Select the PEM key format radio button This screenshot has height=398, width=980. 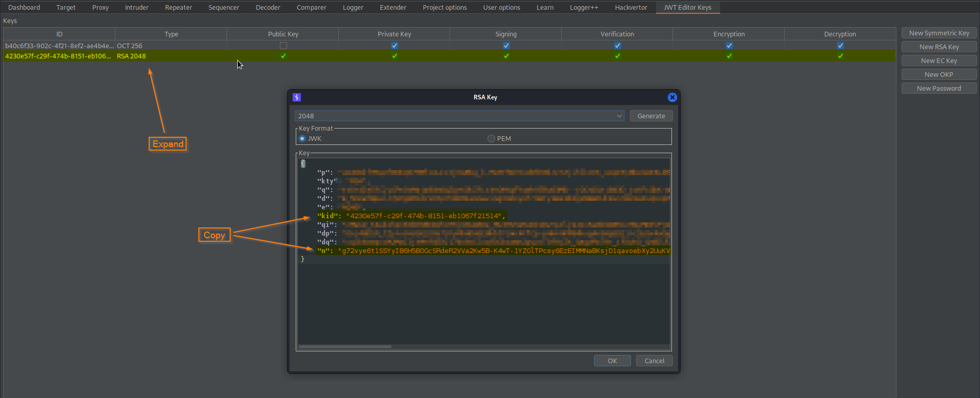491,139
